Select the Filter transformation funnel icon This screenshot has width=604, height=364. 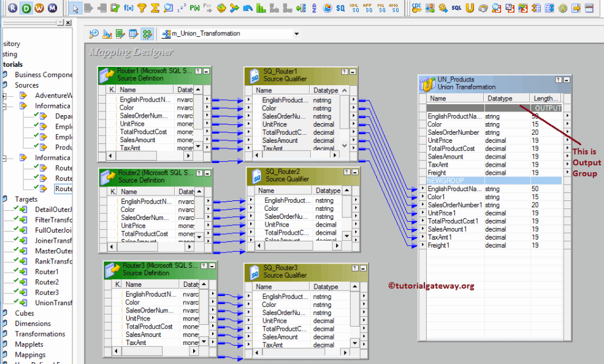[140, 9]
